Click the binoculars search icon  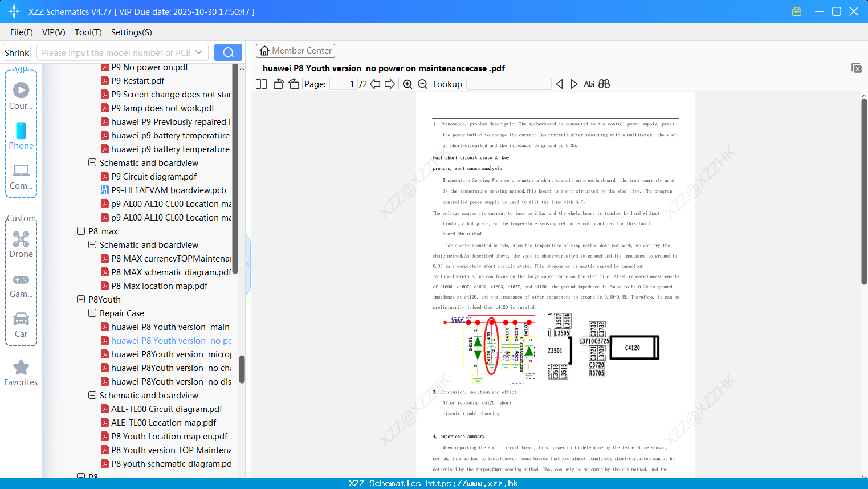[604, 84]
